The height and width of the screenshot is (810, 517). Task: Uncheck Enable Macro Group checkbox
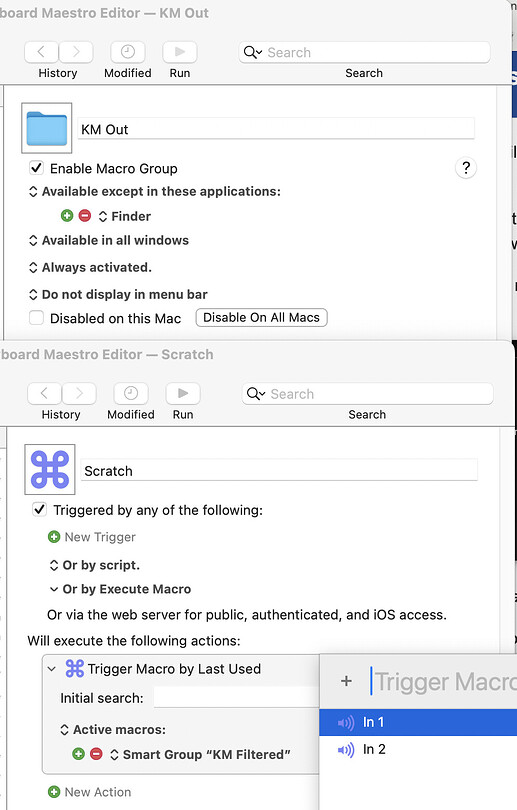click(36, 168)
